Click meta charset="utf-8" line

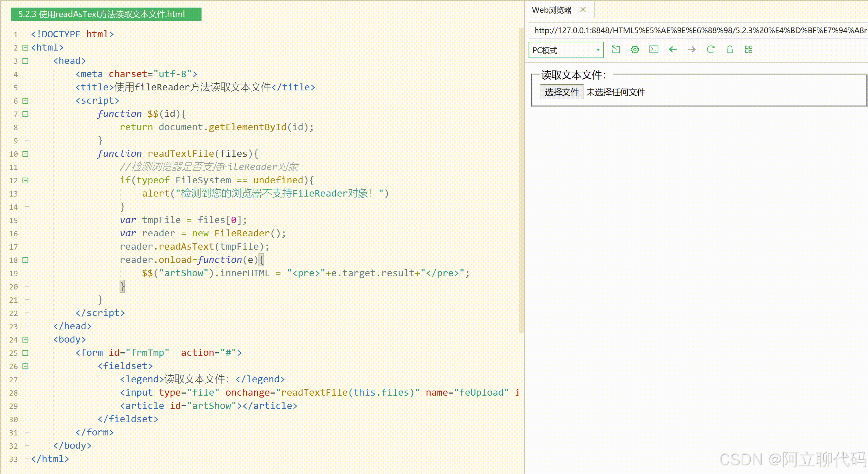tap(136, 74)
